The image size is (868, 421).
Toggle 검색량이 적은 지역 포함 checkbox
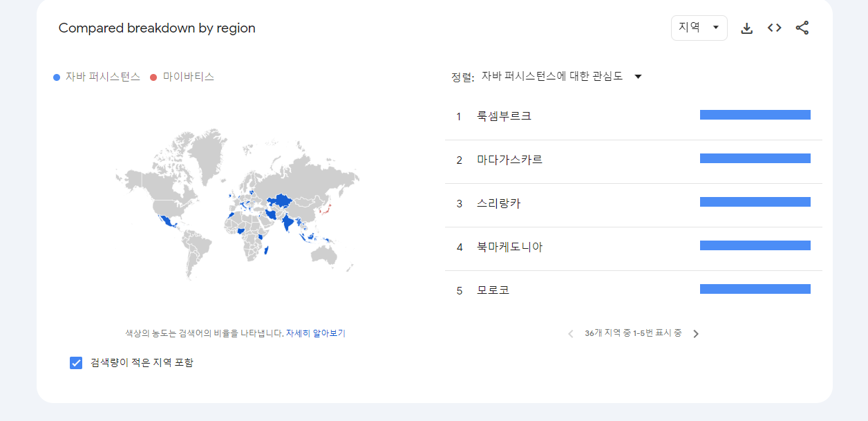pyautogui.click(x=76, y=363)
